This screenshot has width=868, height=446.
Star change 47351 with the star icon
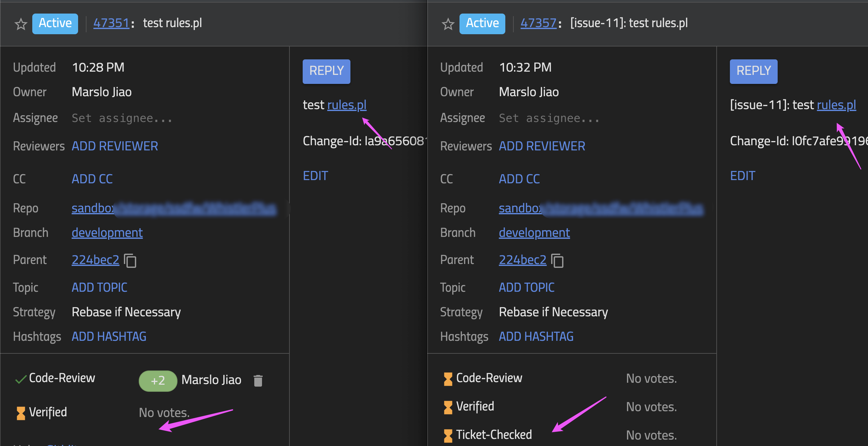tap(21, 24)
